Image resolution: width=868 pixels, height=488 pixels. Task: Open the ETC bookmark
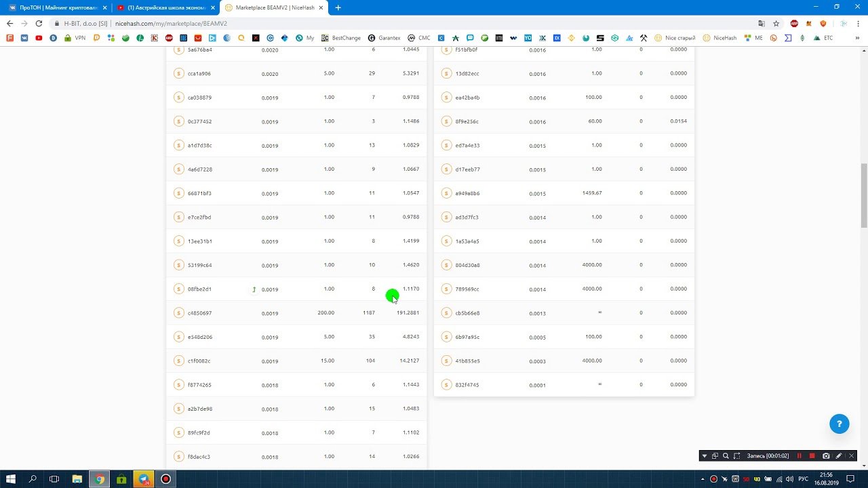coord(823,38)
